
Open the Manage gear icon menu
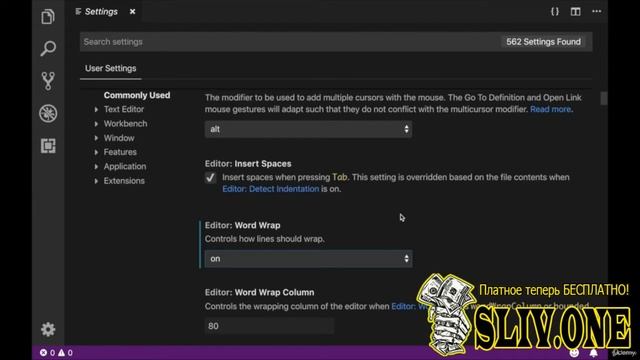point(48,329)
